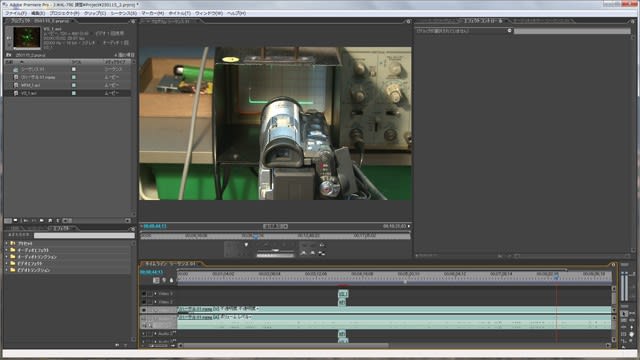Viewport: 640px width, 360px height.
Task: Click label color swatch of MEM_1.avi row
Action: click(x=74, y=85)
